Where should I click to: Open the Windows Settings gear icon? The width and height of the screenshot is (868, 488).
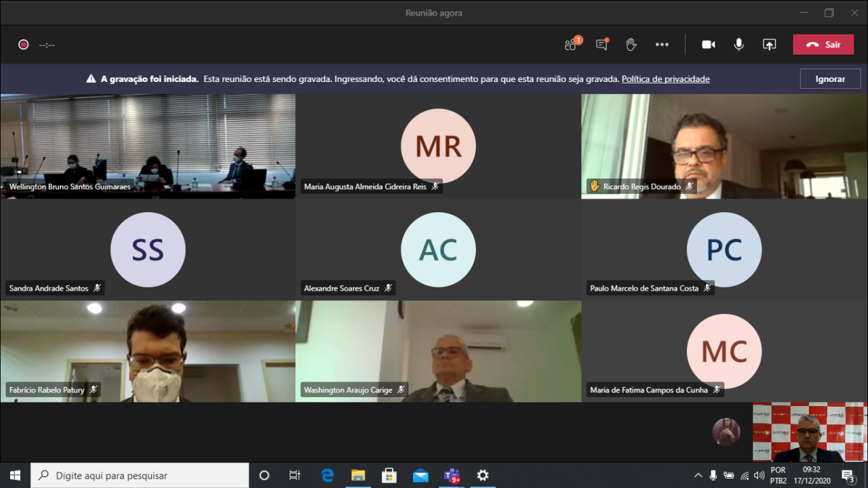(482, 475)
